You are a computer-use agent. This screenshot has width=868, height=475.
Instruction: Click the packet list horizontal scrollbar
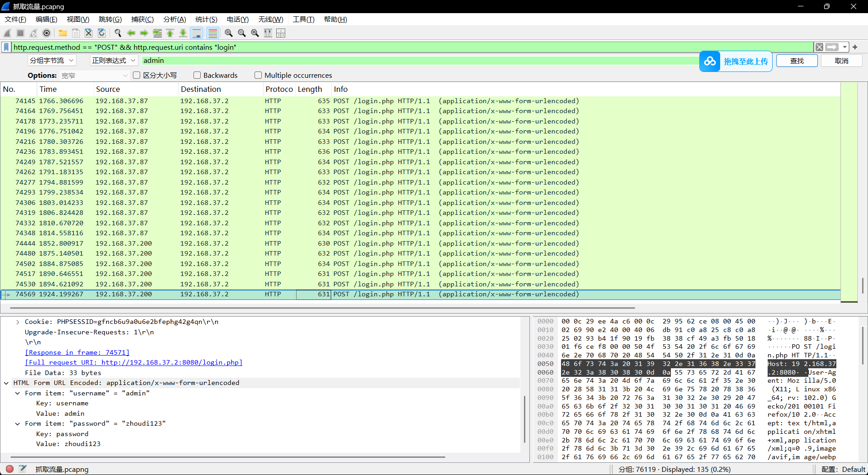point(322,308)
